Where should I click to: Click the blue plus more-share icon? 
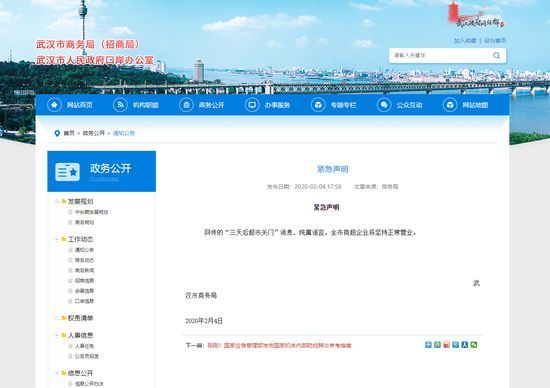(x=428, y=345)
